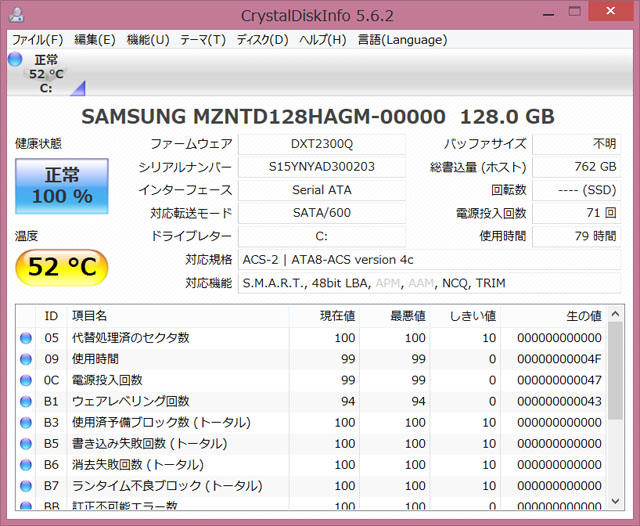
Task: Click status orb for attribute 05 row
Action: (x=26, y=338)
